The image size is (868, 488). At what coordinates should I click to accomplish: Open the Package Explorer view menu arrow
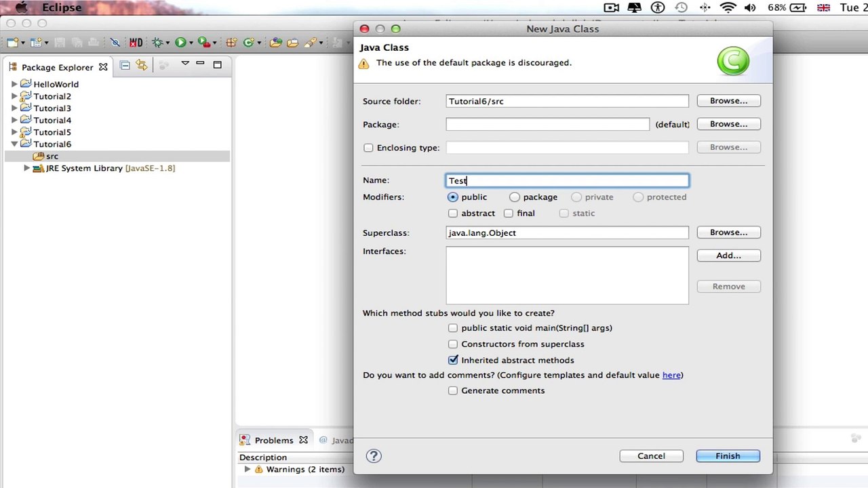point(184,64)
